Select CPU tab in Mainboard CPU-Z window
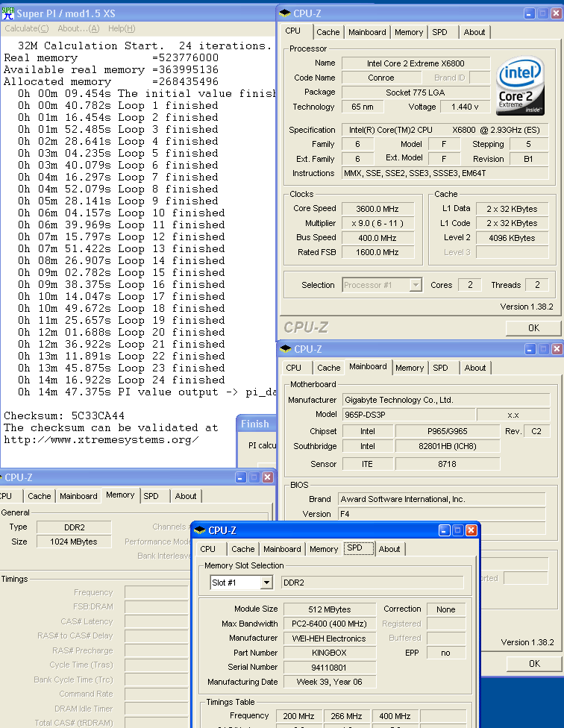This screenshot has height=728, width=564. coord(293,368)
